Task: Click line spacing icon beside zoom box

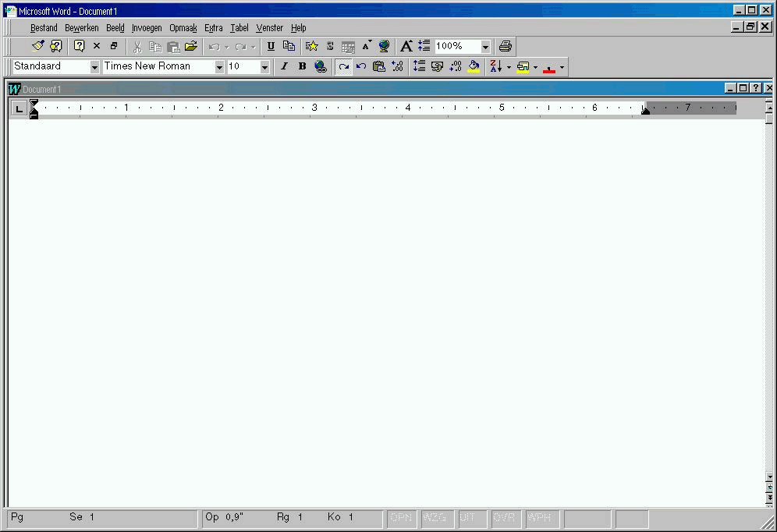Action: (424, 46)
